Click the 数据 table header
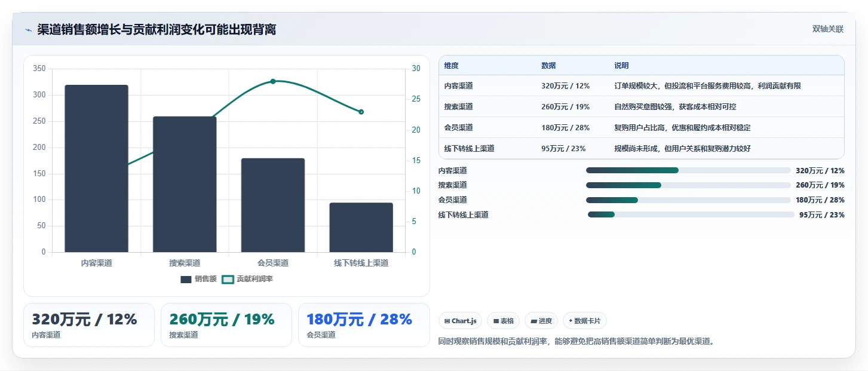 (x=548, y=66)
